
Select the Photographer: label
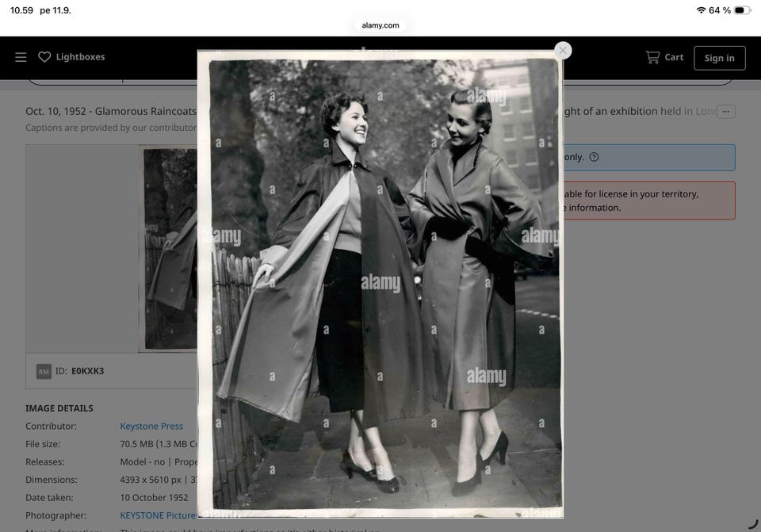[55, 515]
